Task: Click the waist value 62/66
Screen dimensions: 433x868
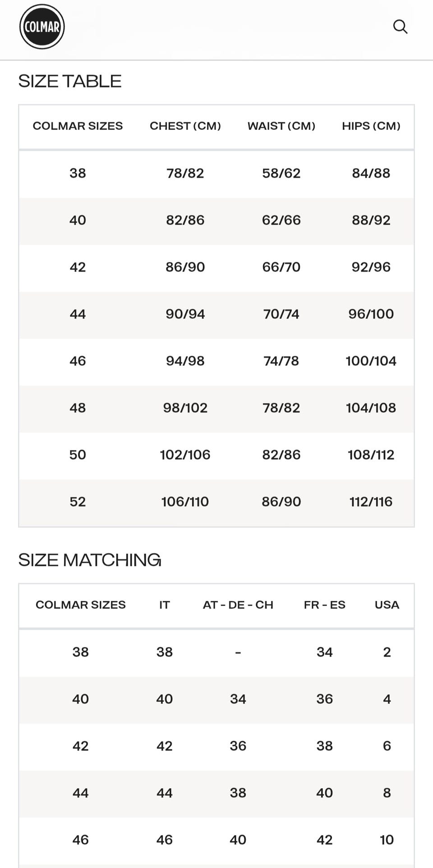Action: pyautogui.click(x=281, y=220)
